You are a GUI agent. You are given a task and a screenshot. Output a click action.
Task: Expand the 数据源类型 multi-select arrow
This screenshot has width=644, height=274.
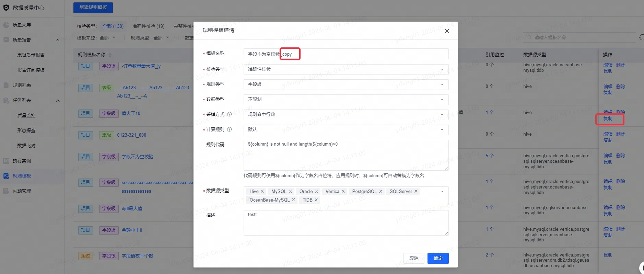[442, 192]
